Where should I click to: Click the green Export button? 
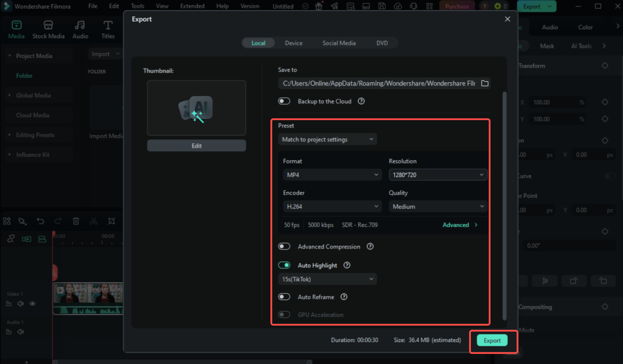(492, 340)
